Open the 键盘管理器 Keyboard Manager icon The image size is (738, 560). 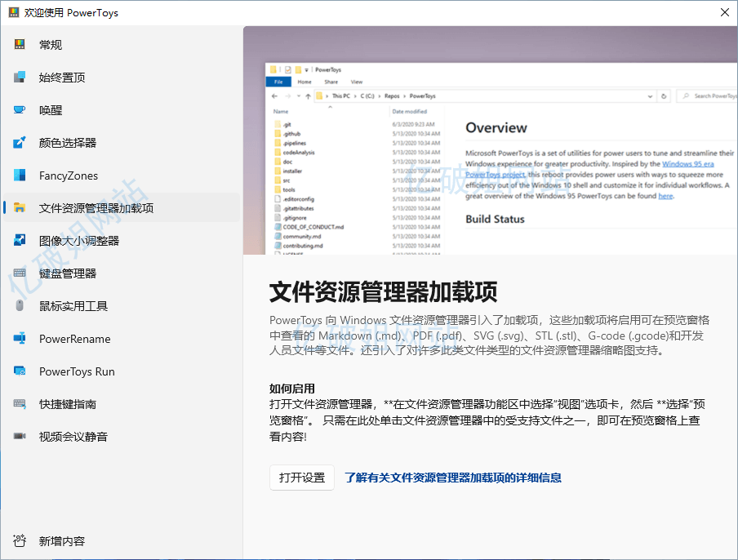pos(20,273)
